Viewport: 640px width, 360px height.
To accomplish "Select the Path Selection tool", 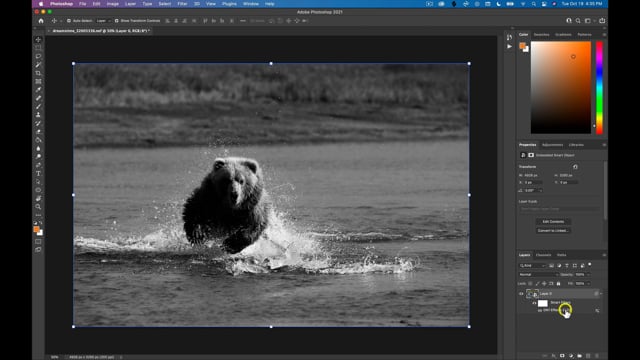I will tap(38, 182).
